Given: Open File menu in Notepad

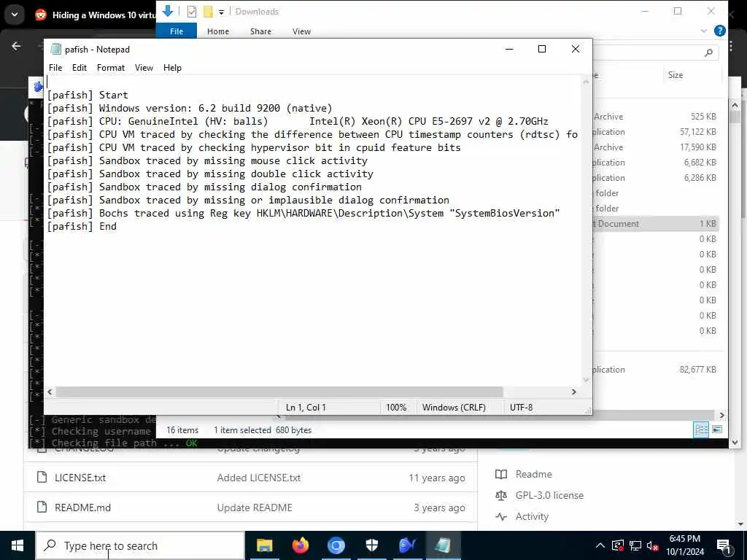Looking at the screenshot, I should [x=55, y=68].
